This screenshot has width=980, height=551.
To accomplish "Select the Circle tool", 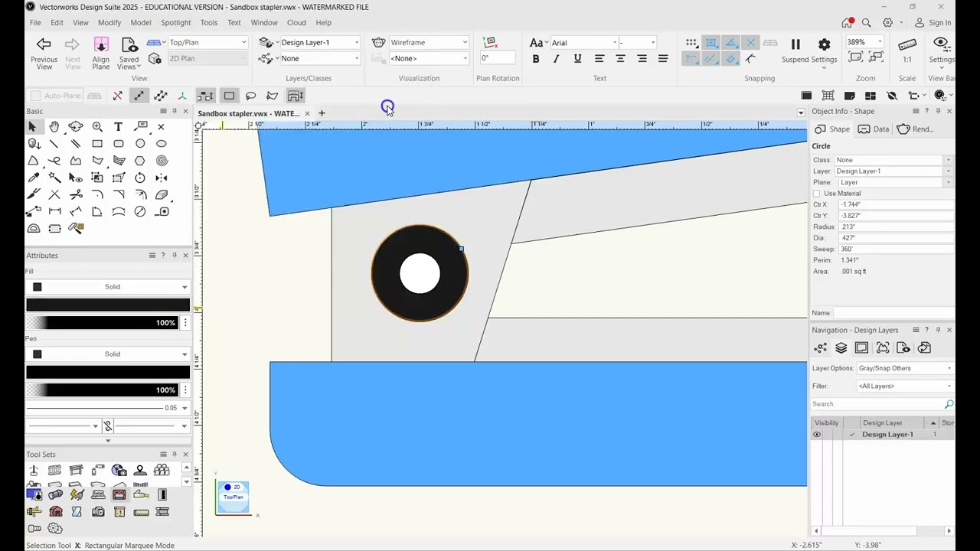I will pos(140,144).
